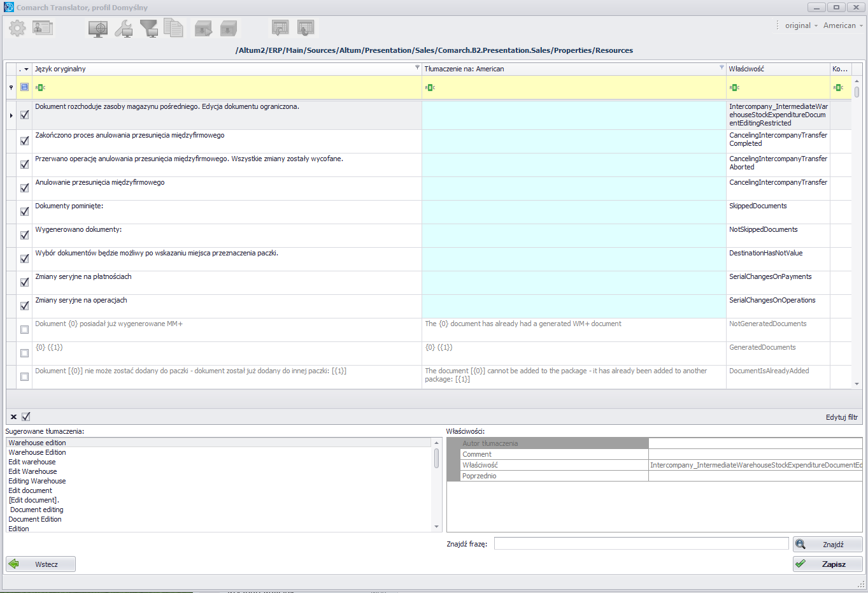Uncheck the 'Zmiany seryjne na operacjach' row checkbox

point(24,306)
